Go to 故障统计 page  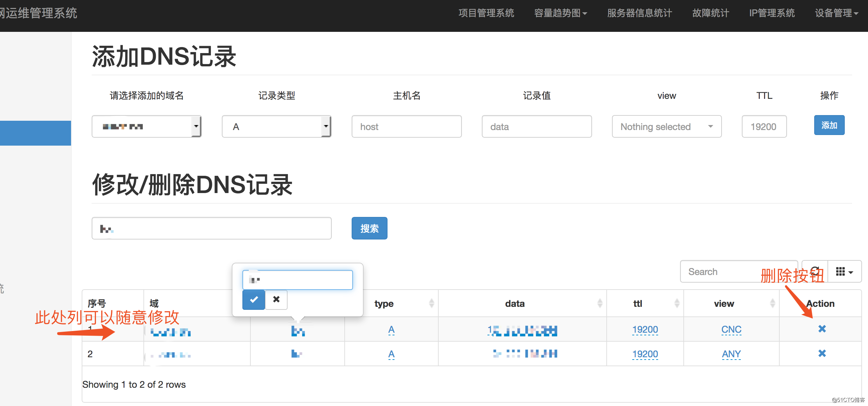pyautogui.click(x=710, y=13)
